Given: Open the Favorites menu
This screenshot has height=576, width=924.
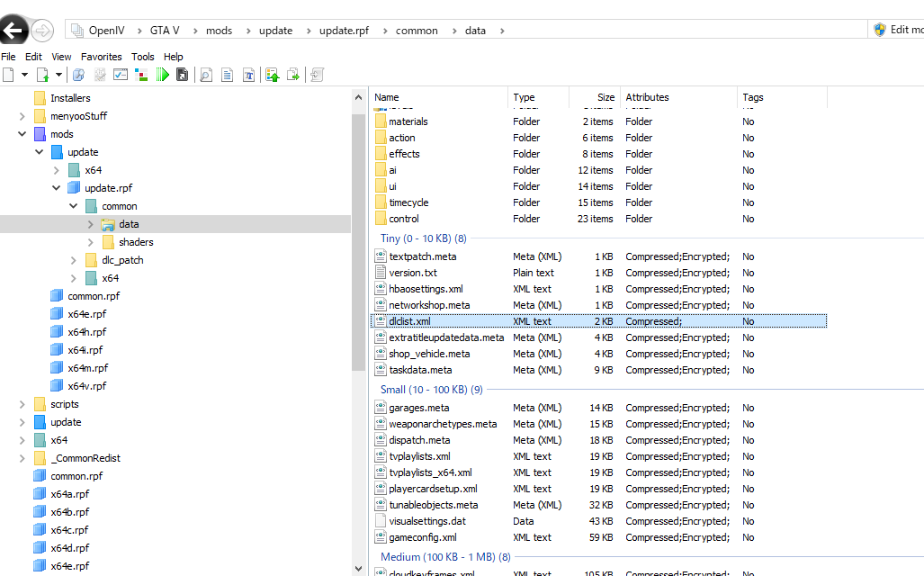Looking at the screenshot, I should (x=102, y=57).
